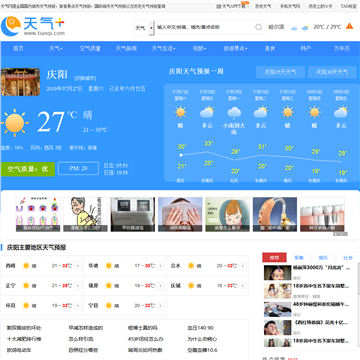This screenshot has height=360, width=360.
Task: Click the 哈尔滨 city name in header
Action: point(276,27)
